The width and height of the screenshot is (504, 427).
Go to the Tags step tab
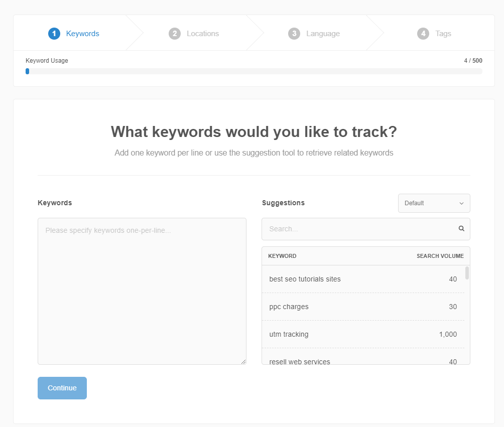click(434, 34)
